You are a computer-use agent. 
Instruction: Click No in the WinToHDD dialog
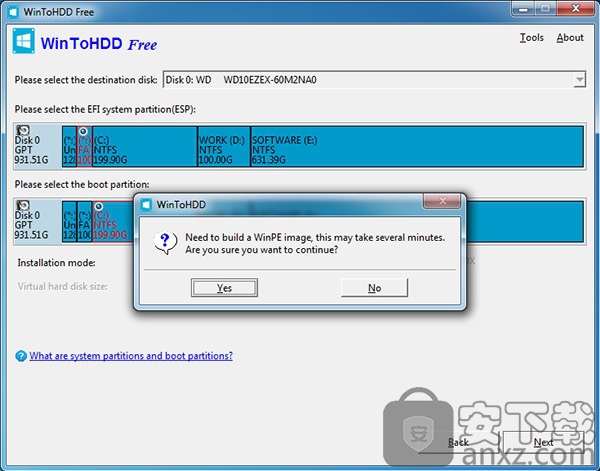(x=374, y=288)
